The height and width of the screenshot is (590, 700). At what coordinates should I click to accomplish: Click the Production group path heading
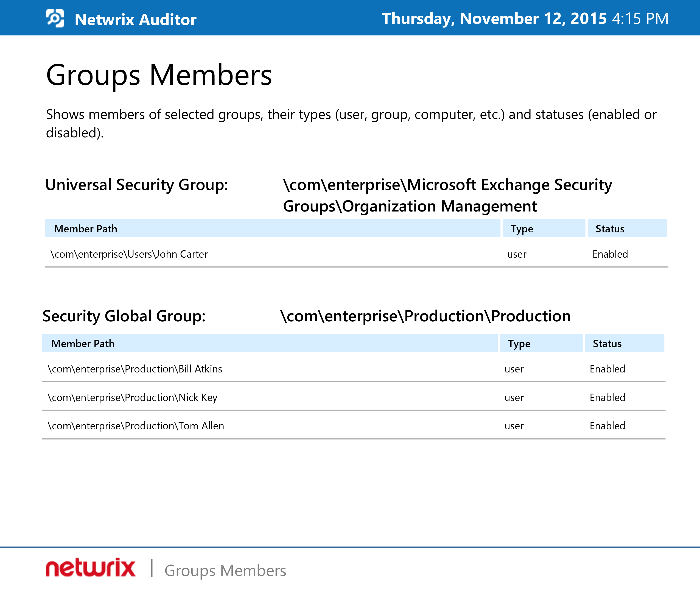425,316
